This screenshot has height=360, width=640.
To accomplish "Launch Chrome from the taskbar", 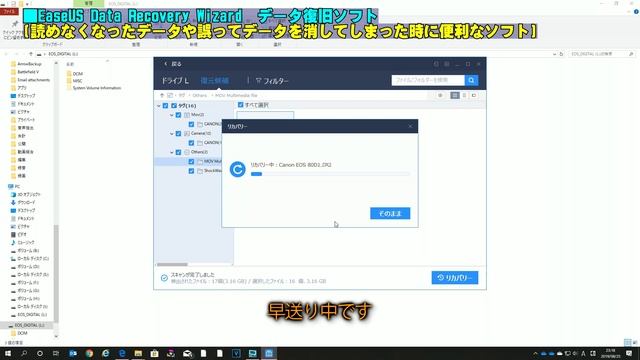I will tap(89, 353).
